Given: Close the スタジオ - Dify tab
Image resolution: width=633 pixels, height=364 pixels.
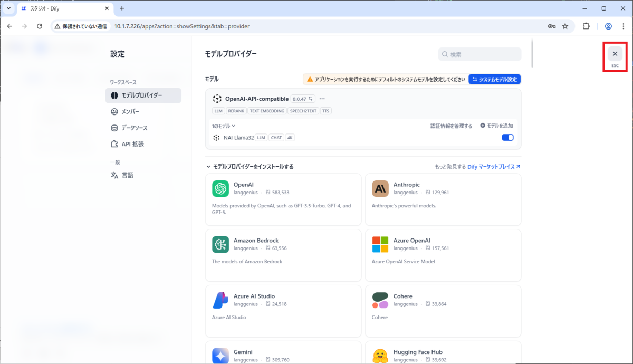Looking at the screenshot, I should [x=107, y=9].
